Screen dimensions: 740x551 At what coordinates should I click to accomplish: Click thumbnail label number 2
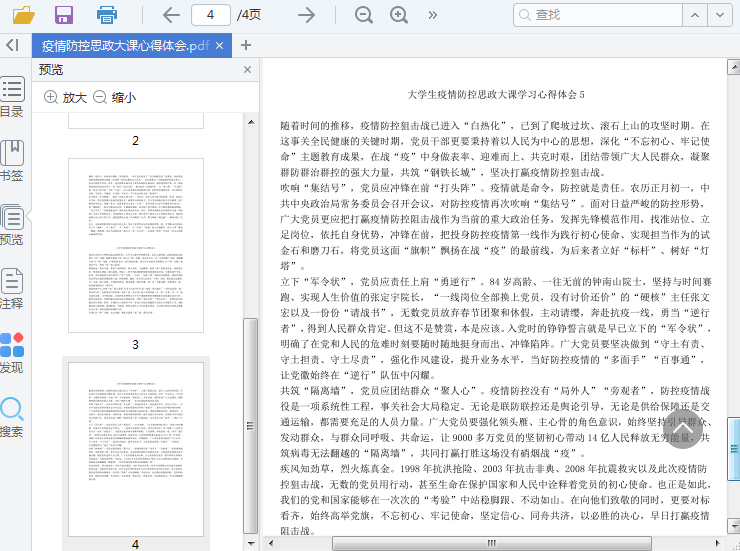pos(135,141)
